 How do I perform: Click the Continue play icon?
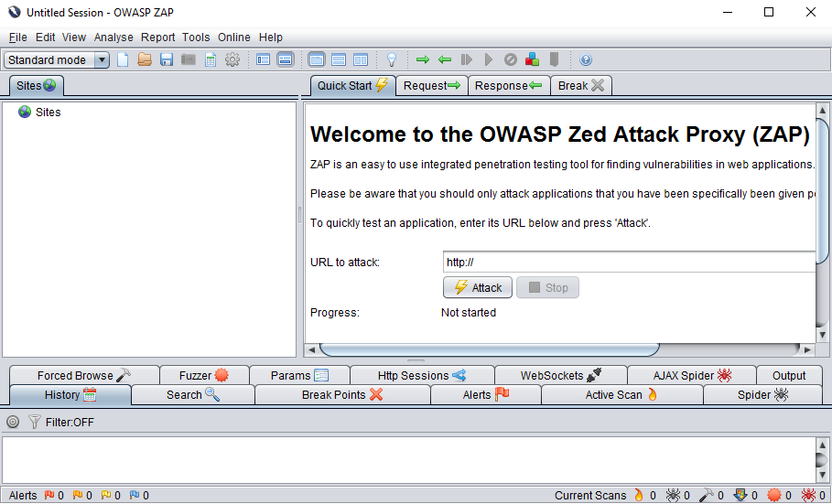[x=489, y=59]
